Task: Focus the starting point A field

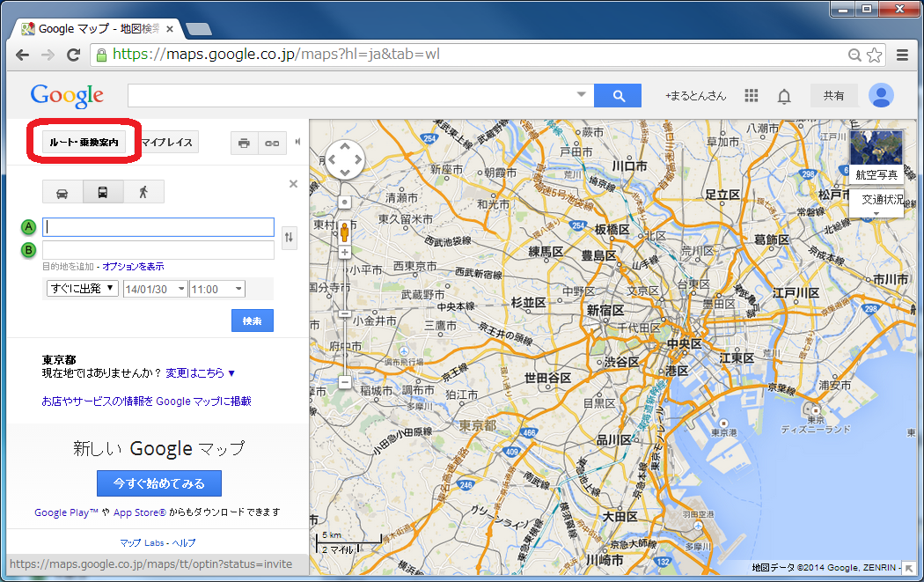Action: (x=158, y=227)
